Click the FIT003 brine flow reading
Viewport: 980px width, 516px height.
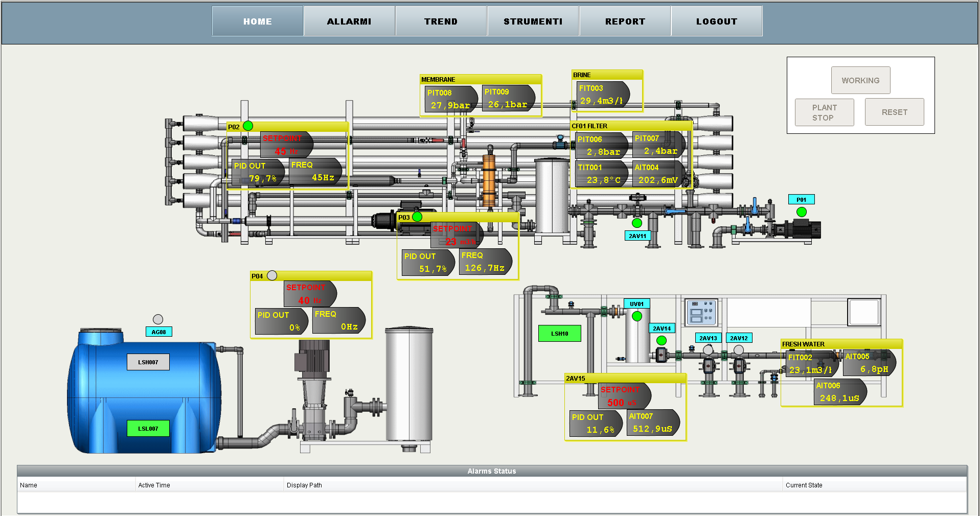603,95
